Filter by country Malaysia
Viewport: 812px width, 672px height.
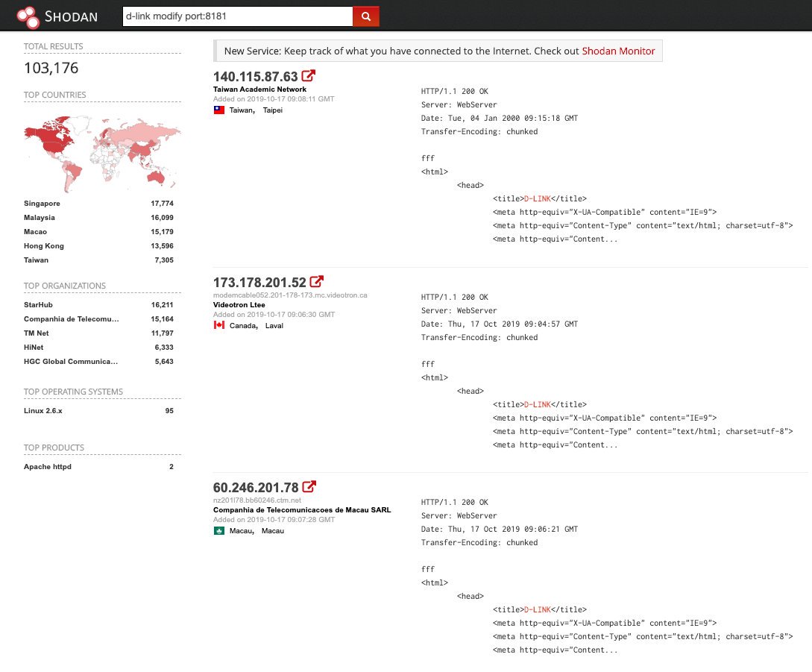click(x=40, y=218)
